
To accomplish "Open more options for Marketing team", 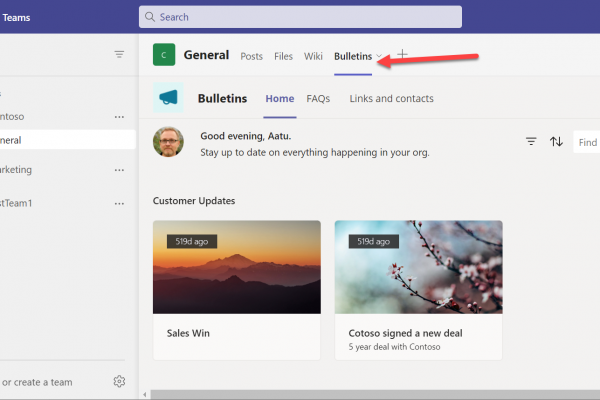I will click(119, 170).
